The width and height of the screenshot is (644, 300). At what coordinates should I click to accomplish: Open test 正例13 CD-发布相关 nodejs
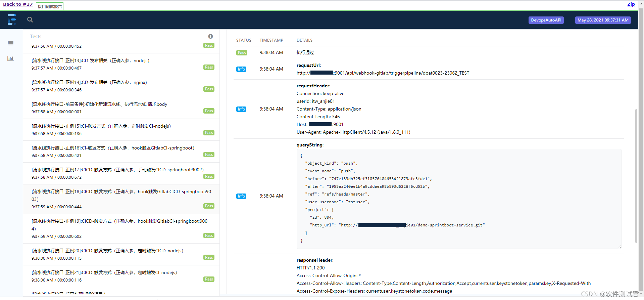[x=121, y=64]
